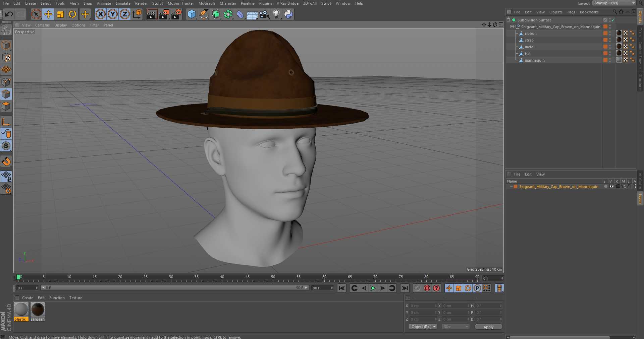Enable Axis mode L icon
Image resolution: width=644 pixels, height=339 pixels.
click(6, 121)
